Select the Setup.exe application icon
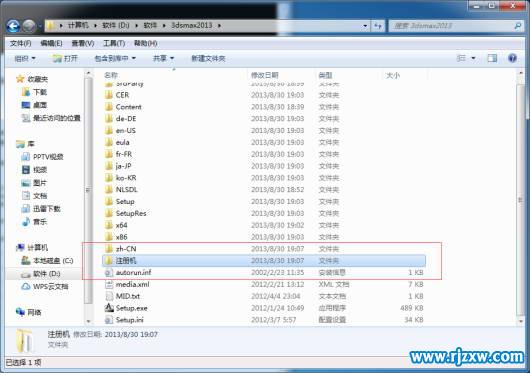Viewport: 530px width, 373px height. 109,308
